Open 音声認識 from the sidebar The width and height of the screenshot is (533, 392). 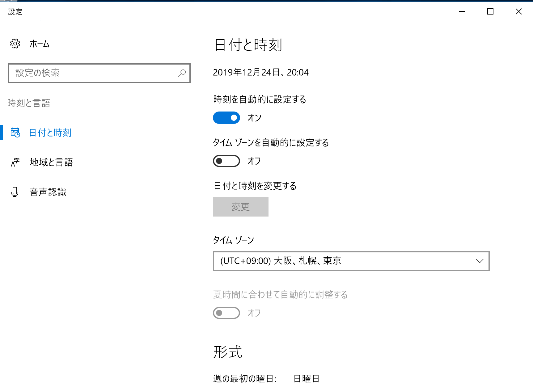(x=48, y=192)
